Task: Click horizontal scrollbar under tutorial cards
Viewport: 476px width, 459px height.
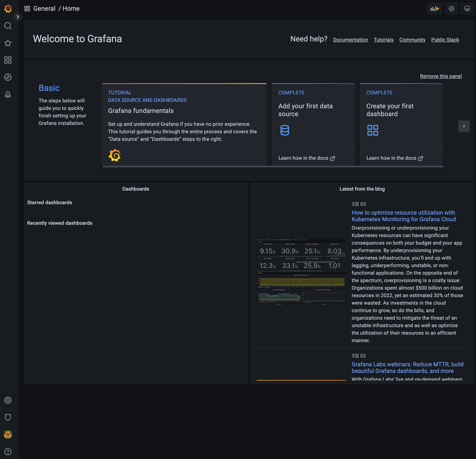Action: (x=272, y=167)
